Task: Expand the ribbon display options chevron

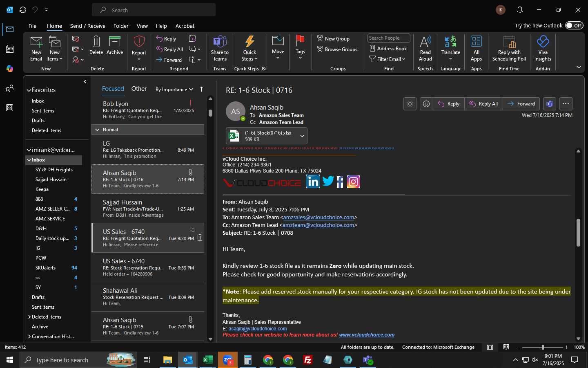Action: tap(579, 67)
